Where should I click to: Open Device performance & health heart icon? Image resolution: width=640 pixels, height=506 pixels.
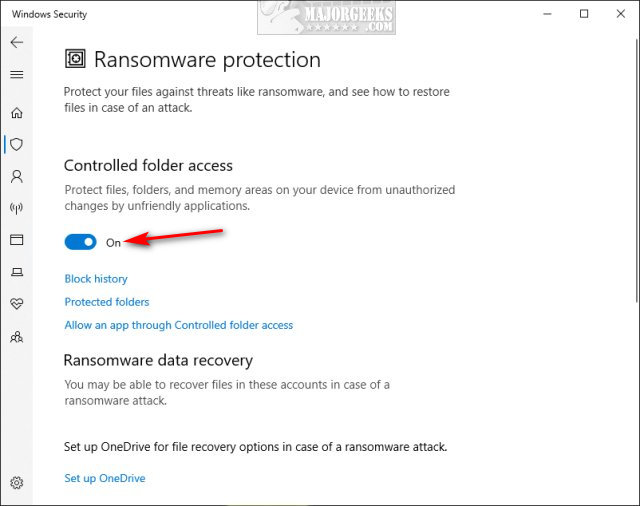16,304
